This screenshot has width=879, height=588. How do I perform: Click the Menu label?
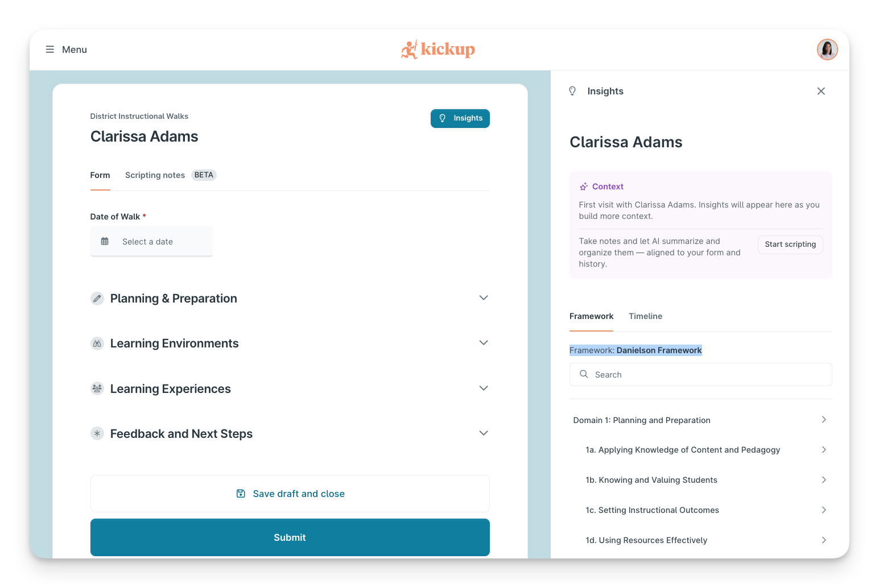pos(75,49)
